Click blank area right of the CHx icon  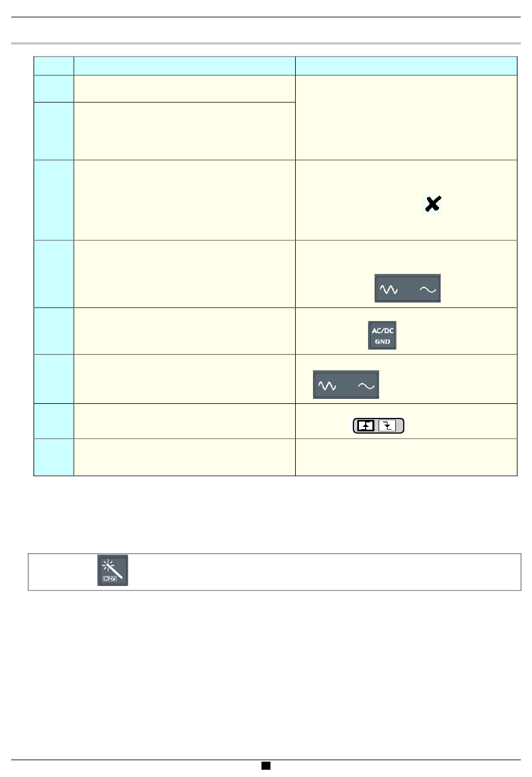[325, 571]
